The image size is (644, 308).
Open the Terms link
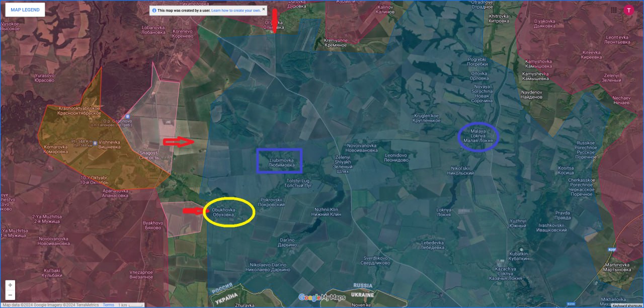point(108,305)
